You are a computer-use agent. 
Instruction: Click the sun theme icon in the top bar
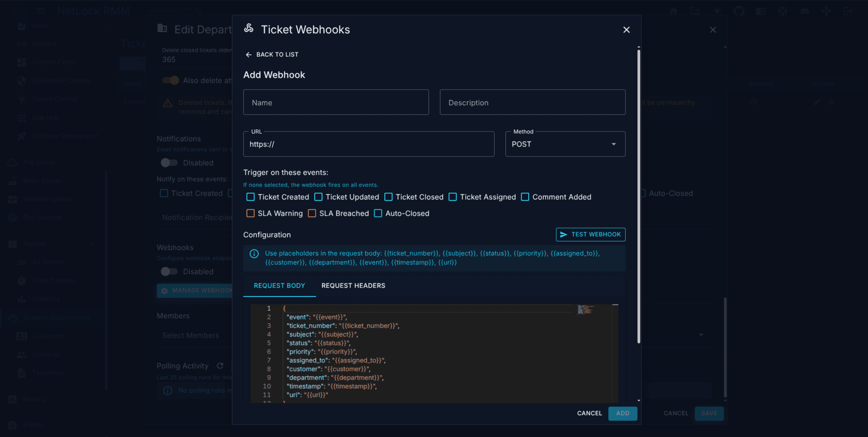click(717, 11)
